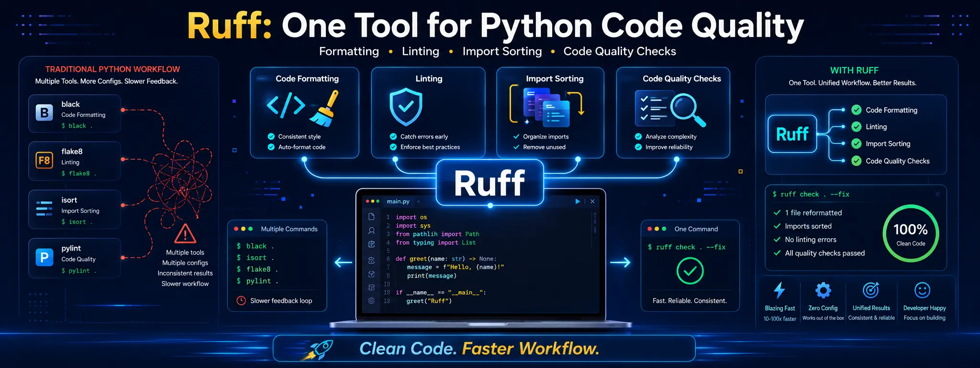
Task: Toggle 'Organize imports' checkmark
Action: tap(516, 137)
